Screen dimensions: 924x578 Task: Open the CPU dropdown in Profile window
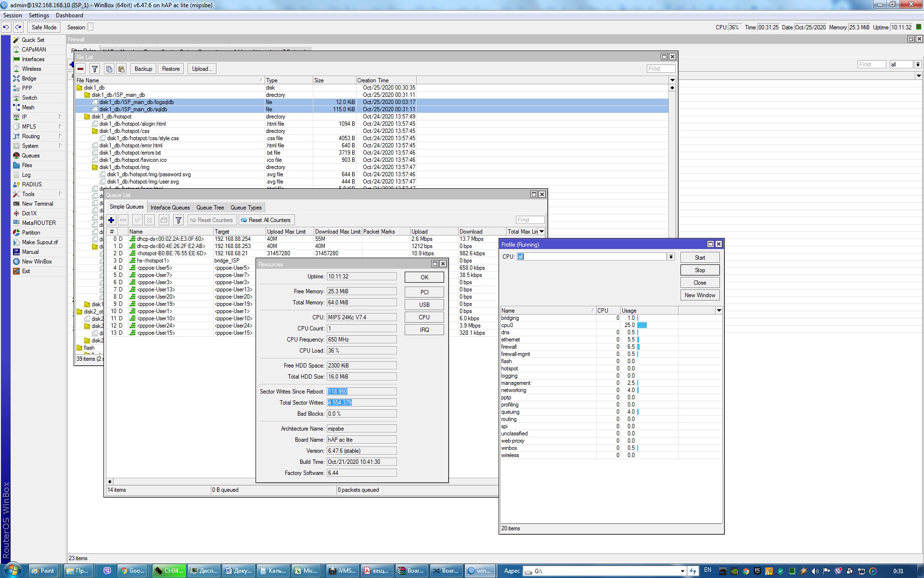point(671,257)
